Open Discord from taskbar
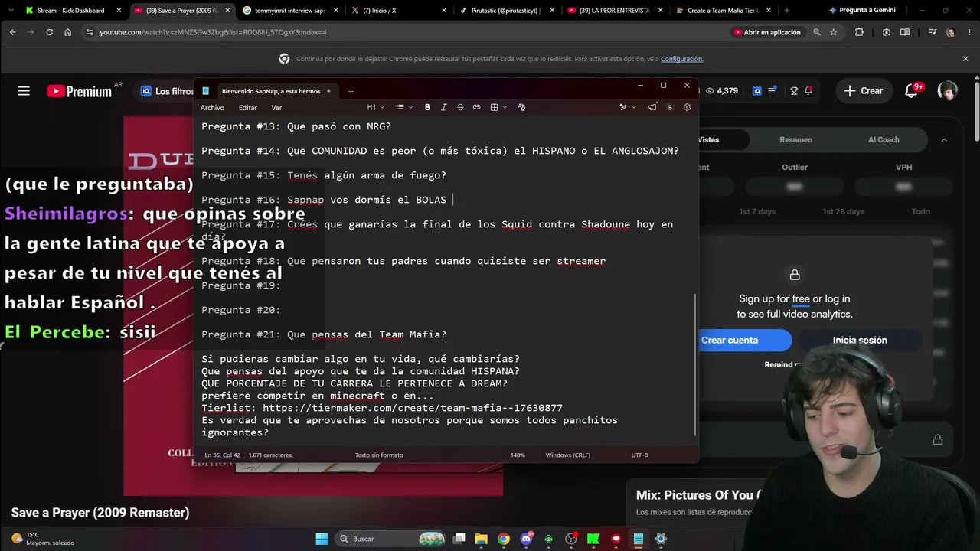 tap(526, 539)
